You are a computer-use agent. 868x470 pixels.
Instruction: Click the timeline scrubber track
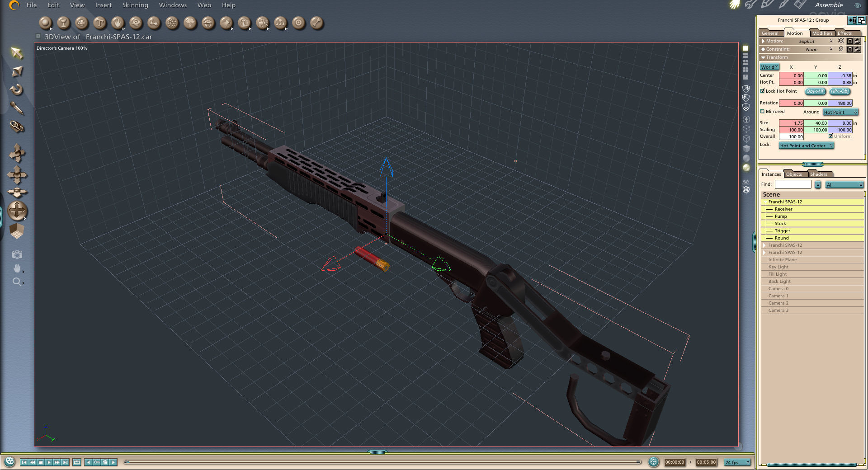click(382, 462)
